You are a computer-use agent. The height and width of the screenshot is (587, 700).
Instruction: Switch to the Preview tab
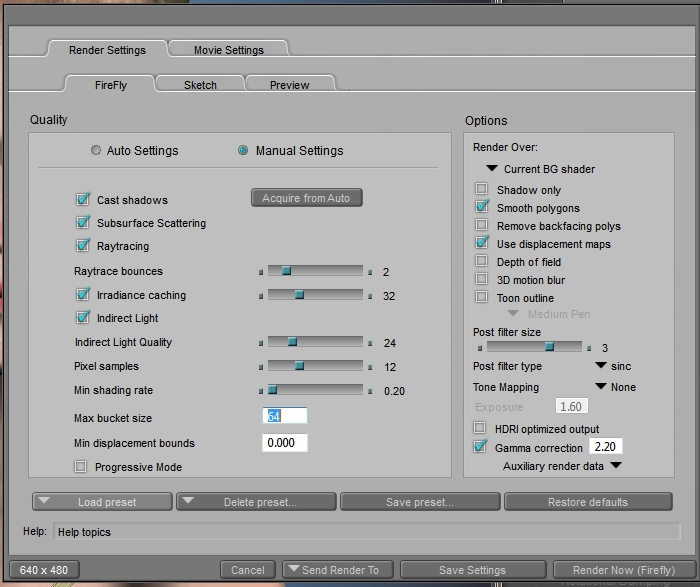pyautogui.click(x=289, y=85)
